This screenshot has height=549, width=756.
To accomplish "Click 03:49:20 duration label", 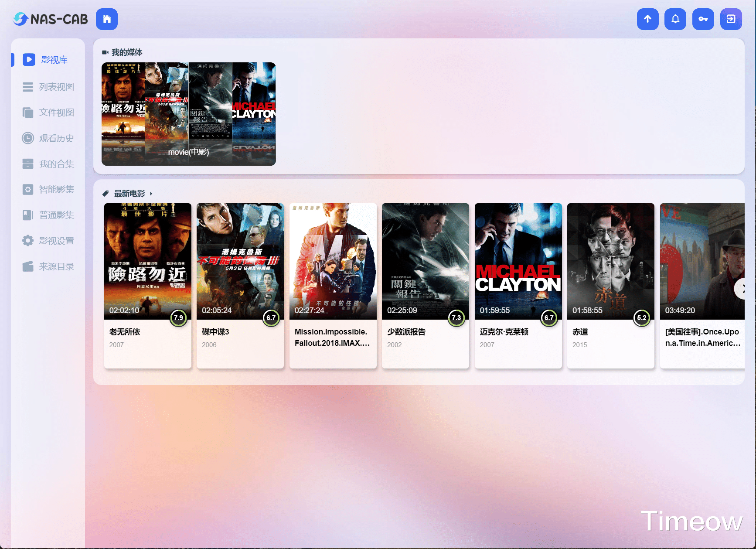I will click(x=680, y=310).
